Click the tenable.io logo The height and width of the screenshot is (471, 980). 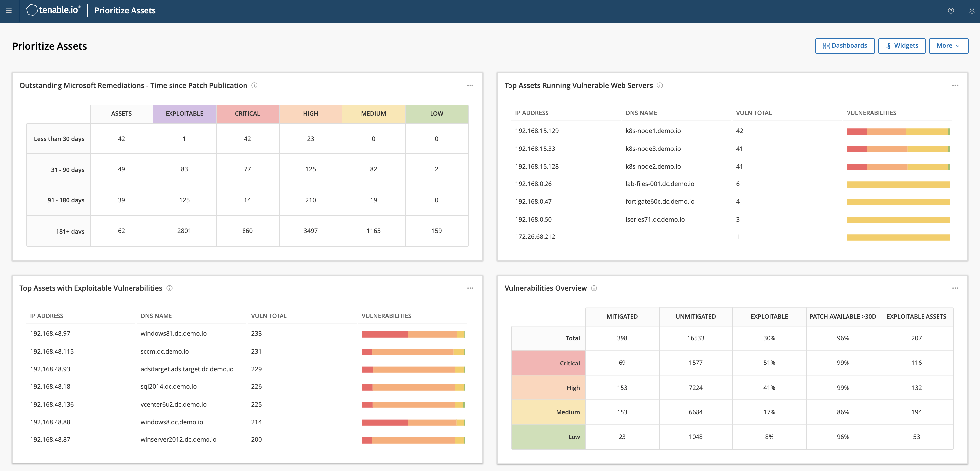tap(53, 10)
